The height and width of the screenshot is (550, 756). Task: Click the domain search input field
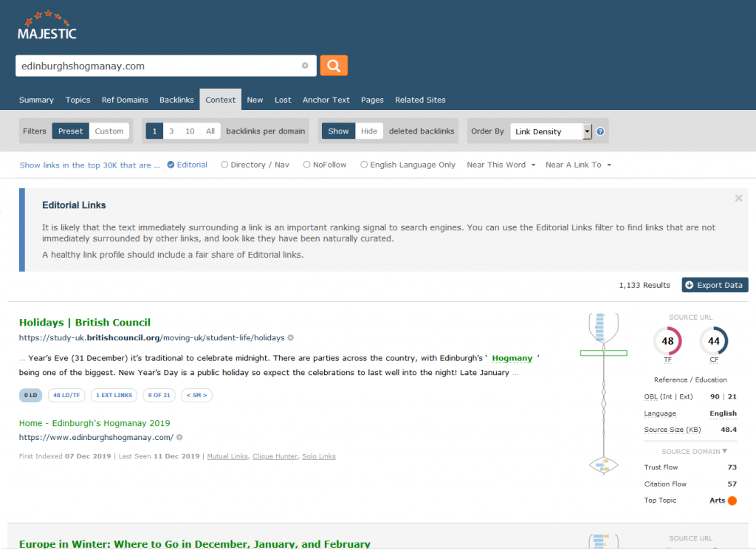[x=166, y=66]
